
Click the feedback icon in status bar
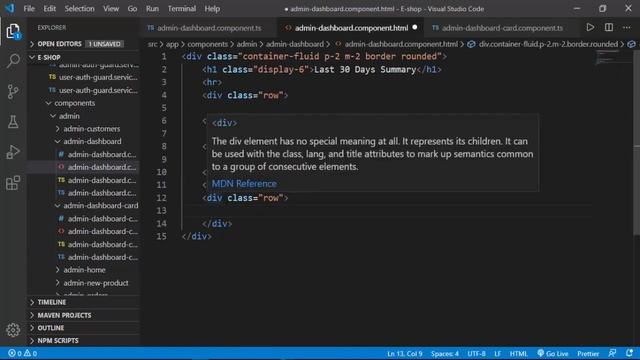(x=612, y=353)
